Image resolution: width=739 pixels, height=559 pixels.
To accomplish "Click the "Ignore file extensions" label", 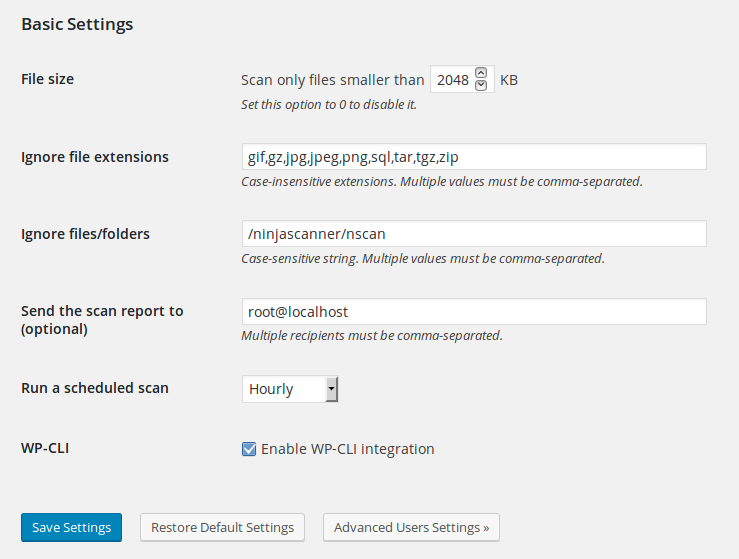I will pyautogui.click(x=95, y=157).
